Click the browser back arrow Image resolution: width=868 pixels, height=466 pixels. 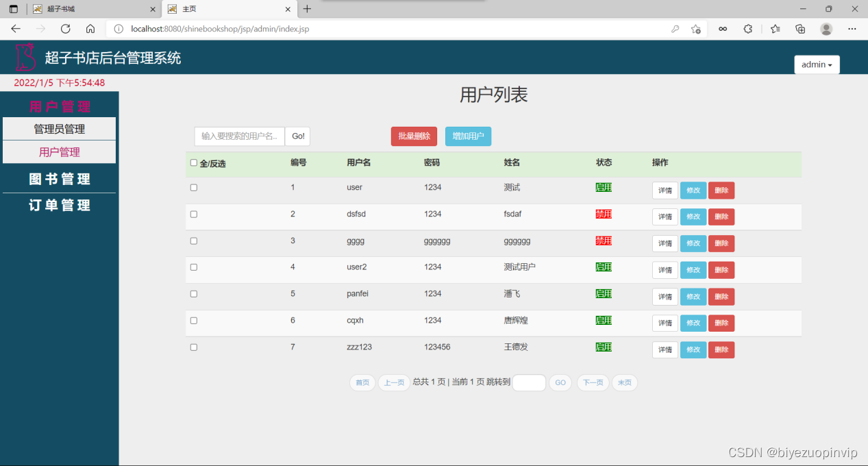pyautogui.click(x=16, y=29)
